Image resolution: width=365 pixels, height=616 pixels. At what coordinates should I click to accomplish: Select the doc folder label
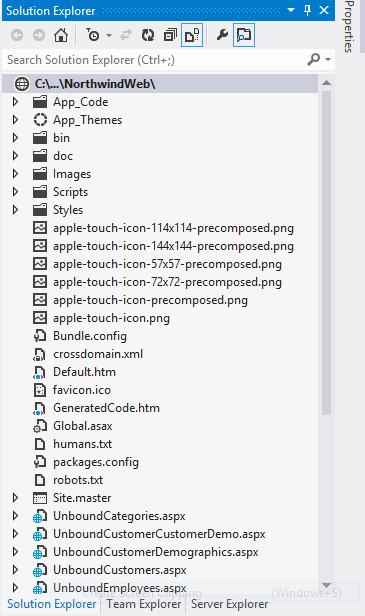(x=63, y=156)
